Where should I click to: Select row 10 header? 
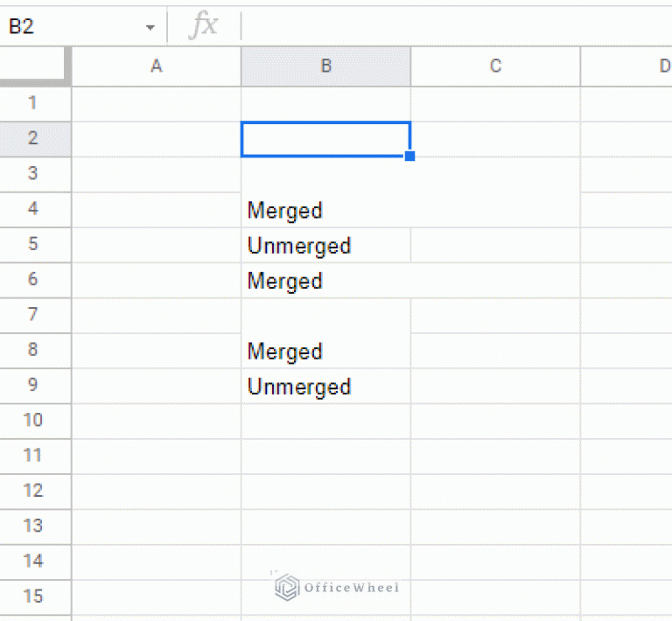pos(35,421)
